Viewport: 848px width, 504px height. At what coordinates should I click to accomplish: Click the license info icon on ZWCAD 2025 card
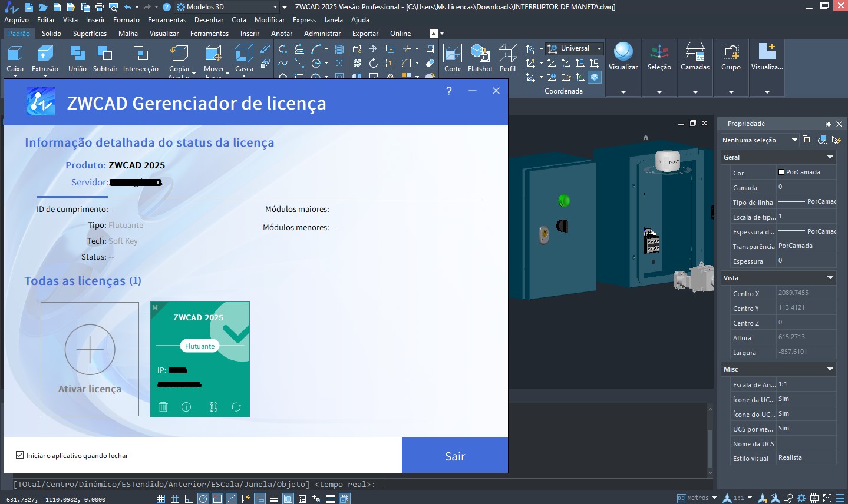tap(186, 407)
